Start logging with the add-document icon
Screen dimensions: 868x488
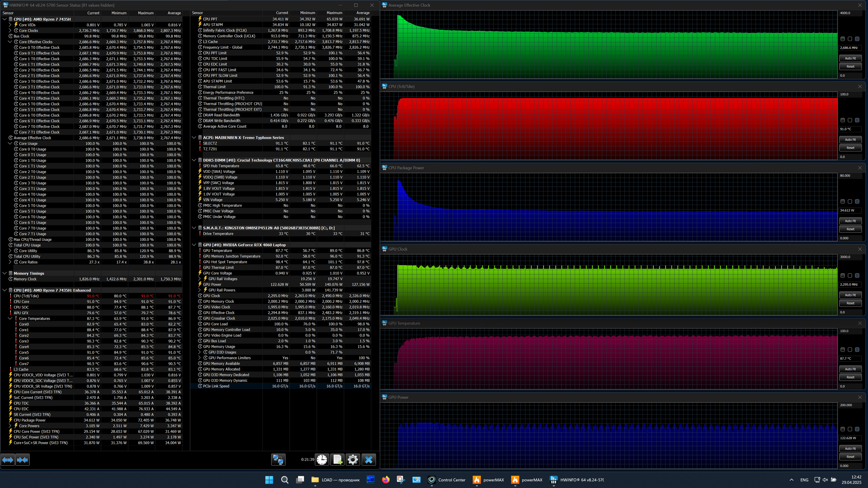337,460
